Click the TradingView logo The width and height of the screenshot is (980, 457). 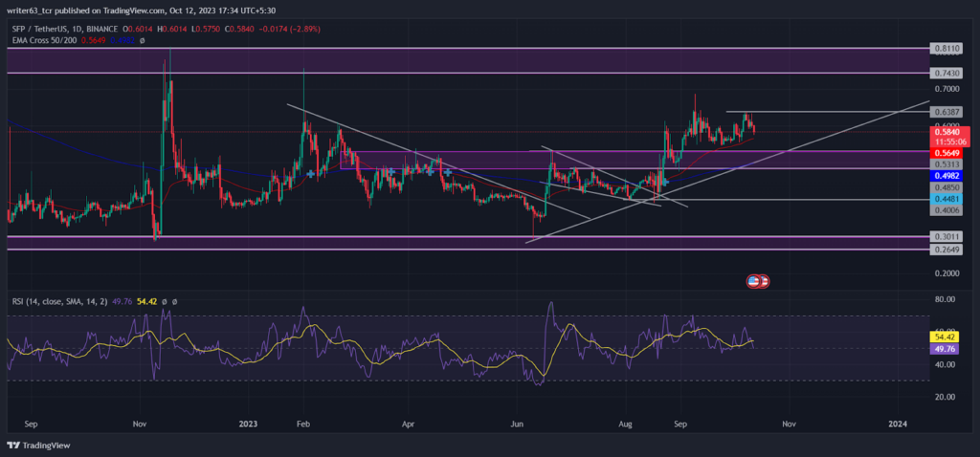[38, 446]
